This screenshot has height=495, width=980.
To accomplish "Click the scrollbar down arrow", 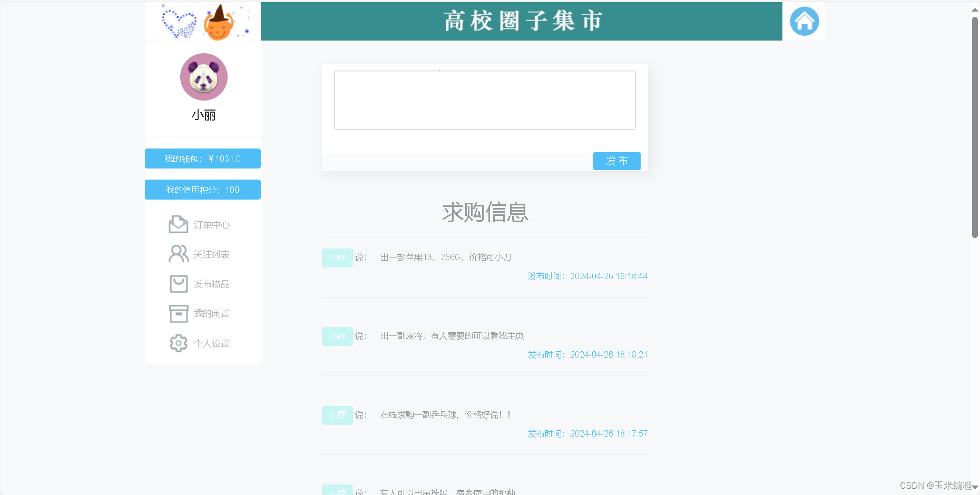I will pyautogui.click(x=975, y=488).
